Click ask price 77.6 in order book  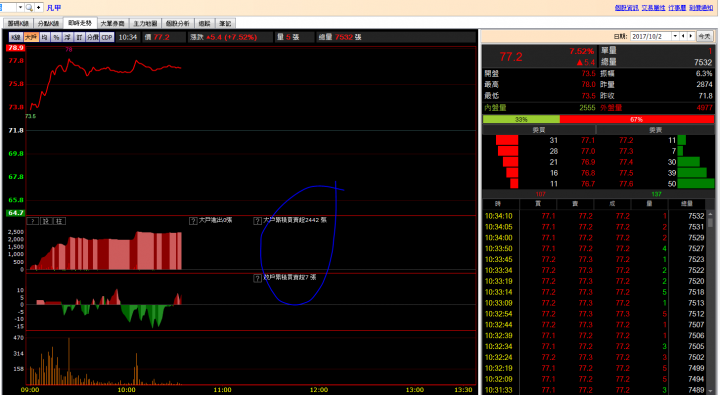pos(626,184)
